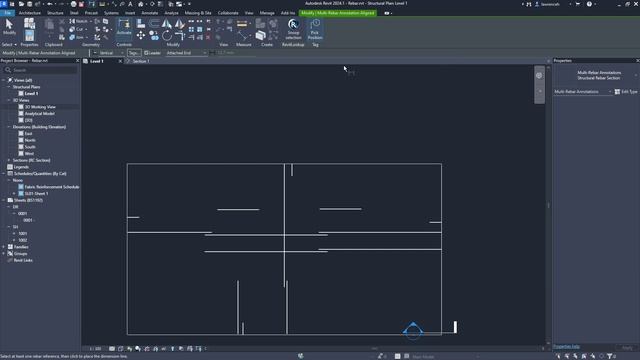Screen dimensions: 640x360
Task: Select the Align tool in the Modify panel
Action: tap(141, 23)
